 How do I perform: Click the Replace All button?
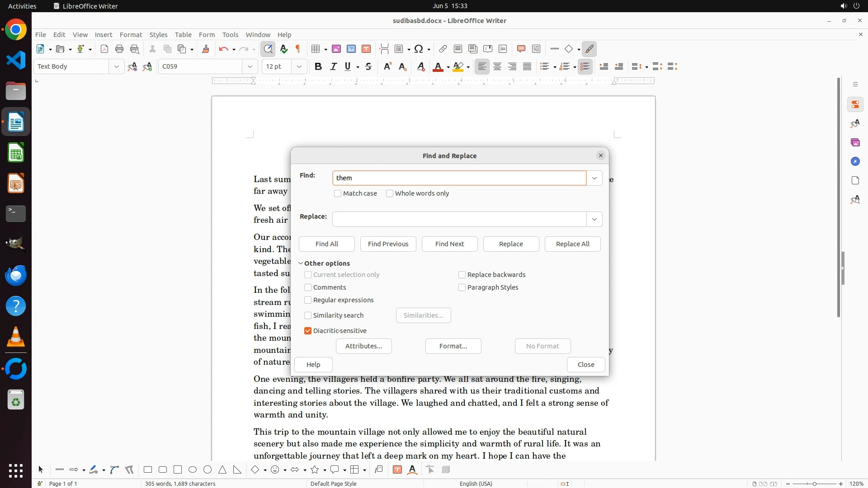[572, 244]
